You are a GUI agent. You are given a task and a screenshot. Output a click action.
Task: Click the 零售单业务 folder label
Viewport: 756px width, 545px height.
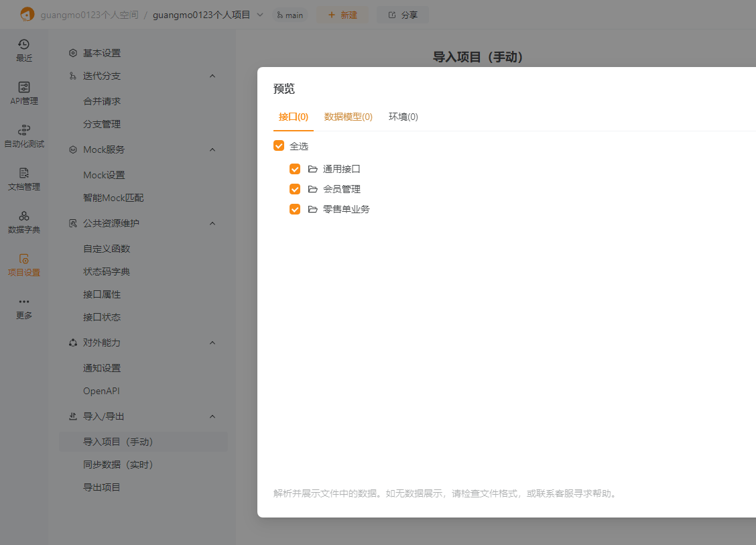pos(346,209)
